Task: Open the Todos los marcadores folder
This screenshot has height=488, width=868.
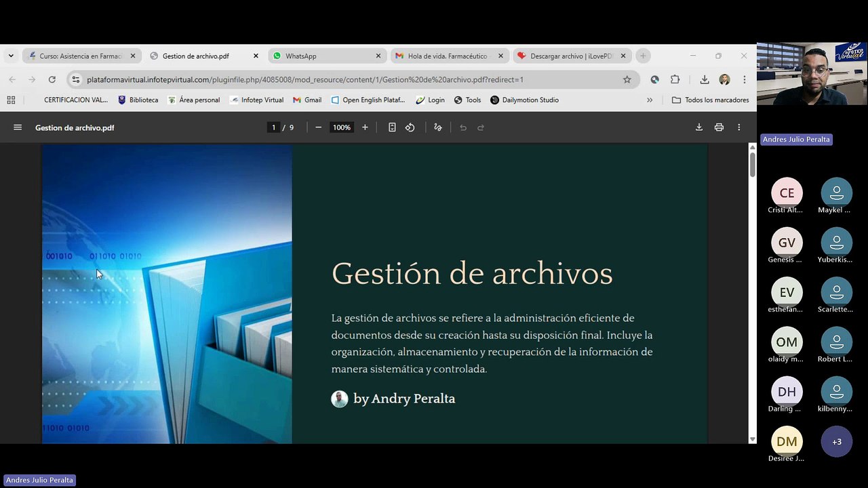Action: tap(710, 100)
